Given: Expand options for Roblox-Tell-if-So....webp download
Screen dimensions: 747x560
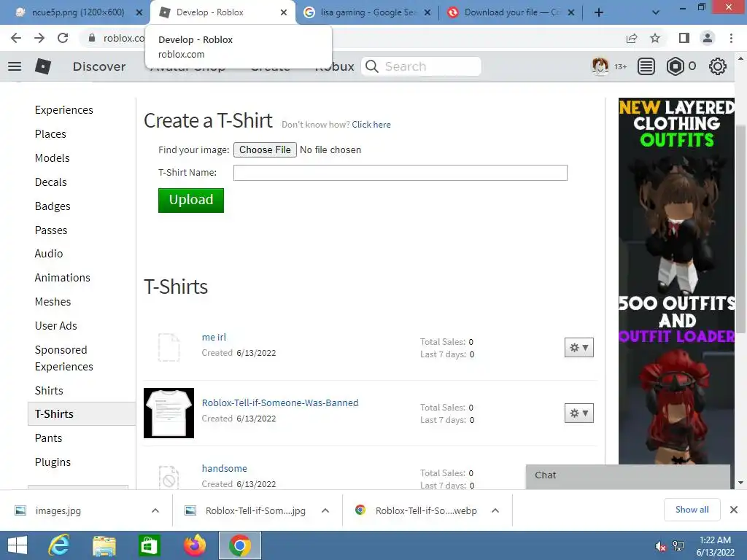Looking at the screenshot, I should coord(495,510).
